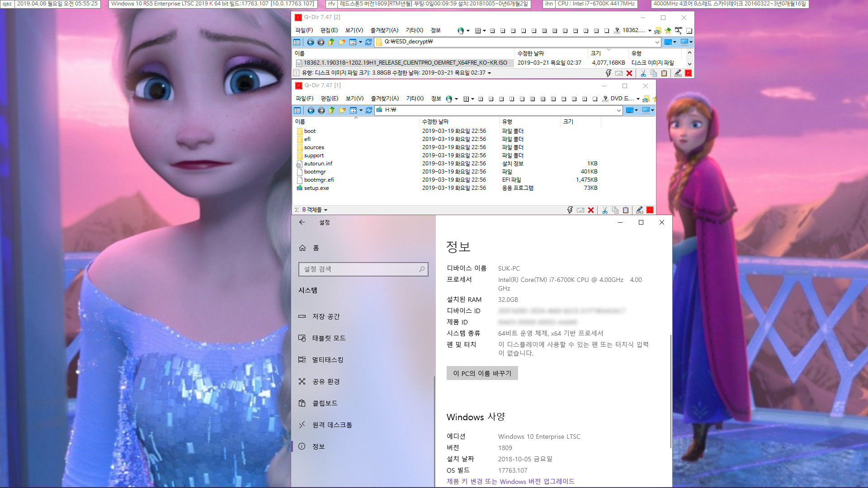Screen dimensions: 868x488
Task: Go back using Settings window arrow
Action: pos(302,222)
